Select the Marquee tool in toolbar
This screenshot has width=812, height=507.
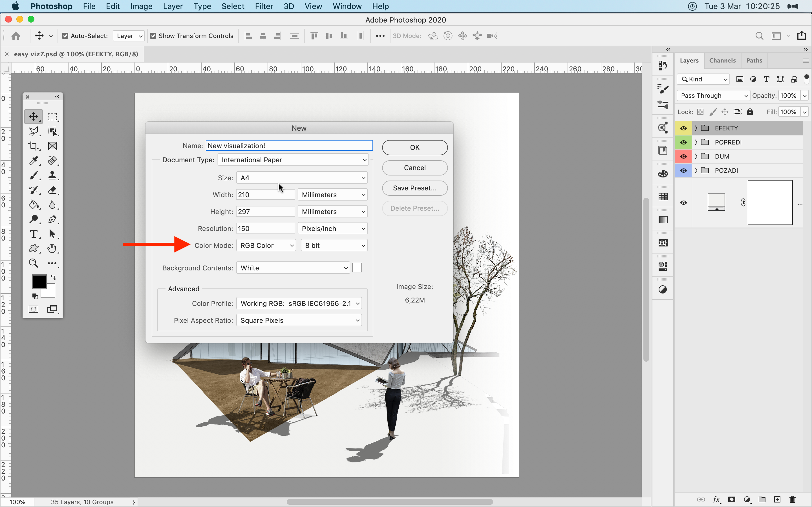(52, 116)
